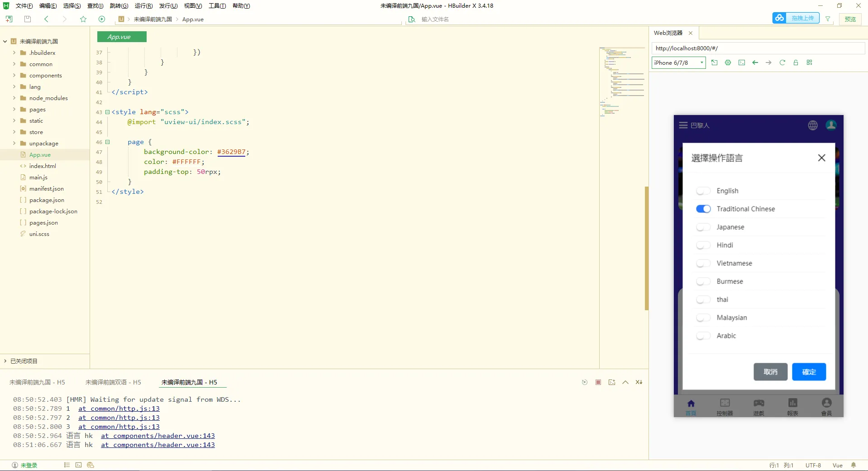Click the editor vertical scrollbar thumb
868x471 pixels.
pos(647,248)
